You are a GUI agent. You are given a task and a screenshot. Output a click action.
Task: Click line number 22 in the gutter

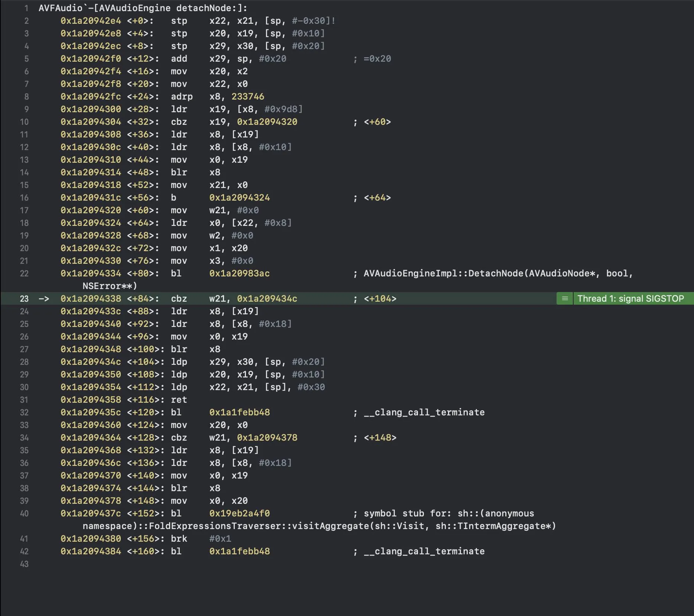pyautogui.click(x=24, y=273)
